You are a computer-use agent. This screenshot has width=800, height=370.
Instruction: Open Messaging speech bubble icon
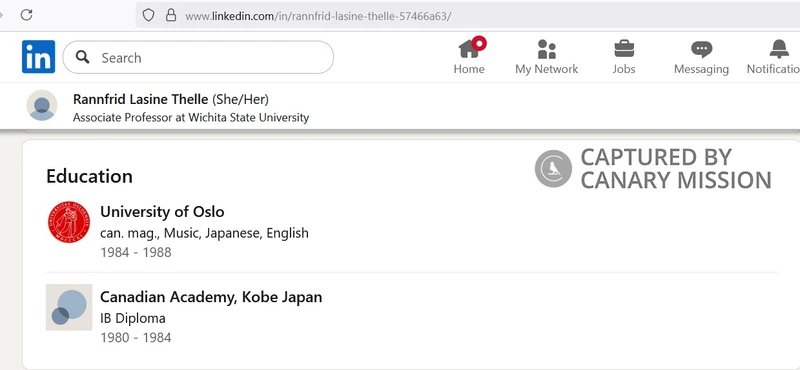702,50
